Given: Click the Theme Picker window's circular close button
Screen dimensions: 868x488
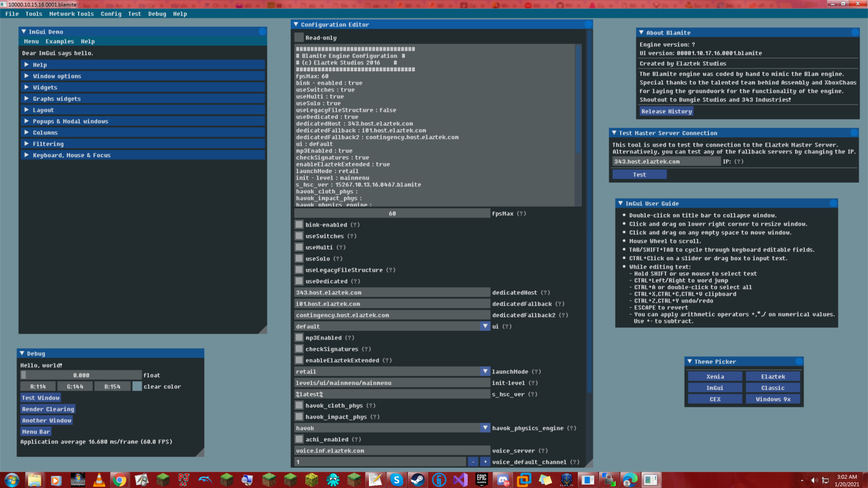Looking at the screenshot, I should coord(799,362).
